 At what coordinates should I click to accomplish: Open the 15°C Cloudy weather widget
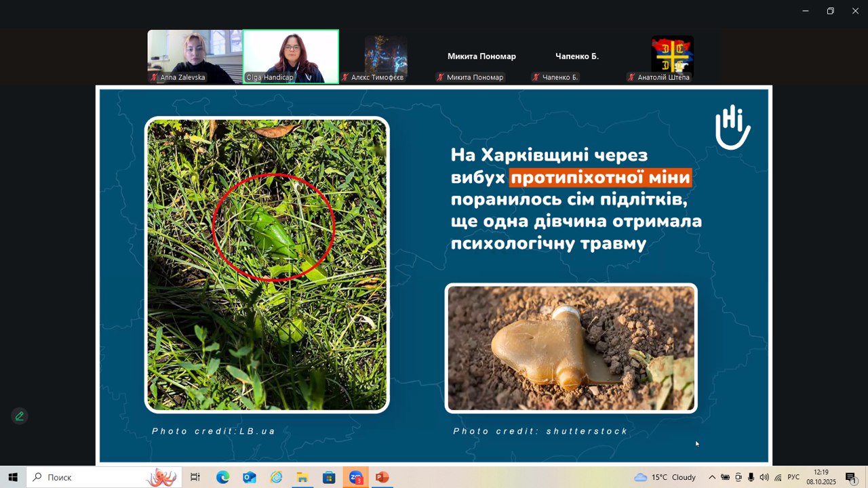[665, 477]
